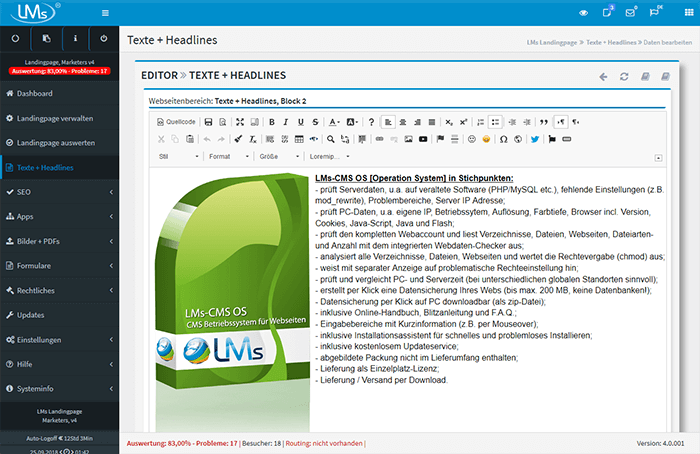
Task: Expand the Apps sidebar menu
Action: click(x=59, y=217)
